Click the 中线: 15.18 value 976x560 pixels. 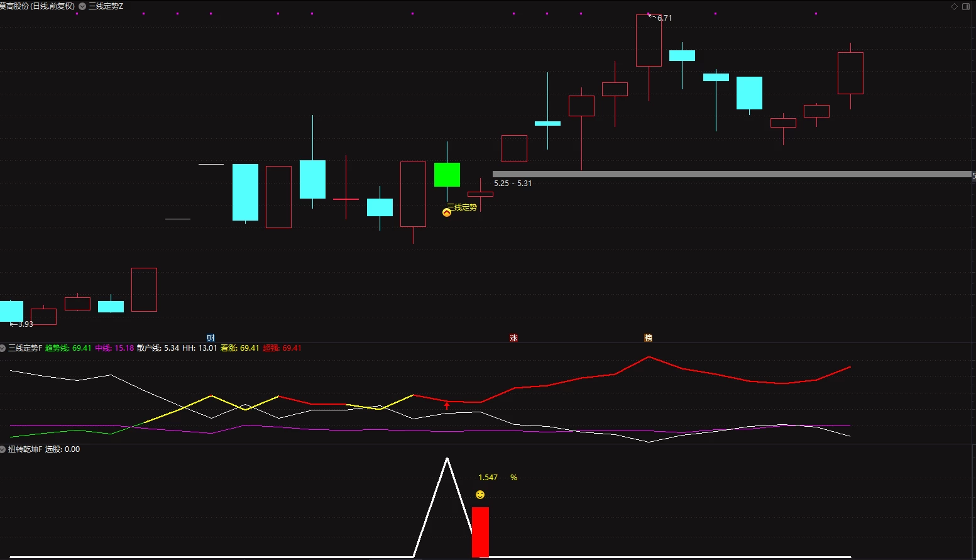114,348
